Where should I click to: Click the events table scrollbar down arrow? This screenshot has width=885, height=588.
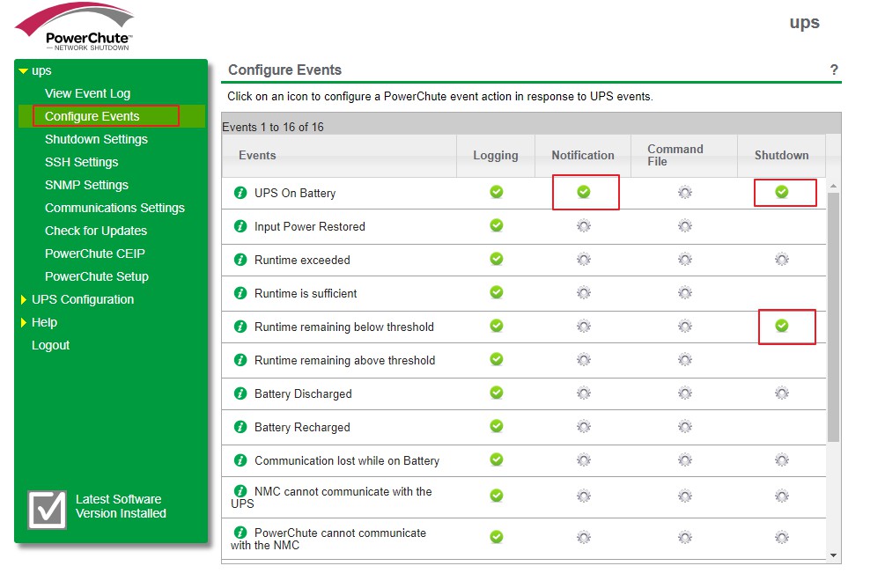834,555
